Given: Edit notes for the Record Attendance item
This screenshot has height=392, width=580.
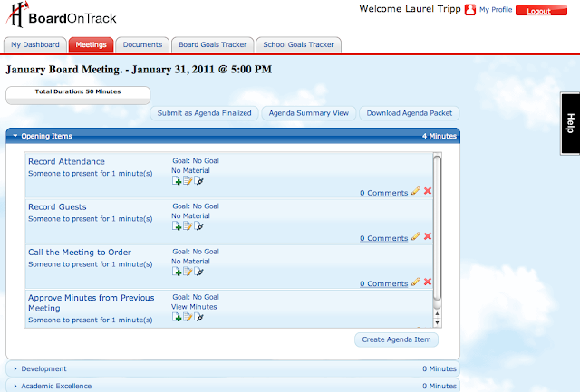Looking at the screenshot, I should [x=188, y=181].
